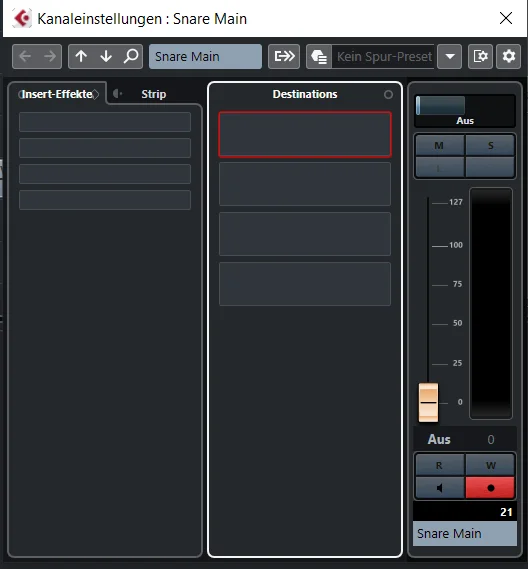The height and width of the screenshot is (569, 528).
Task: Open the functions gear menu
Action: tap(508, 56)
